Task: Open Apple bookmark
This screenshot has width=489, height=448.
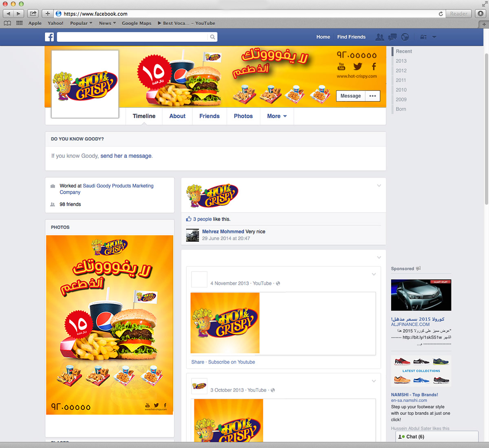Action: 35,23
